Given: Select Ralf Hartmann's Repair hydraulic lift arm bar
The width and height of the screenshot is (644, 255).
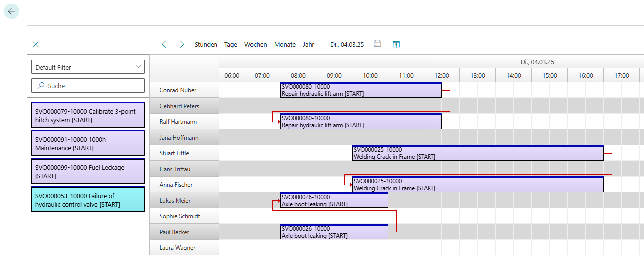Looking at the screenshot, I should pos(361,121).
